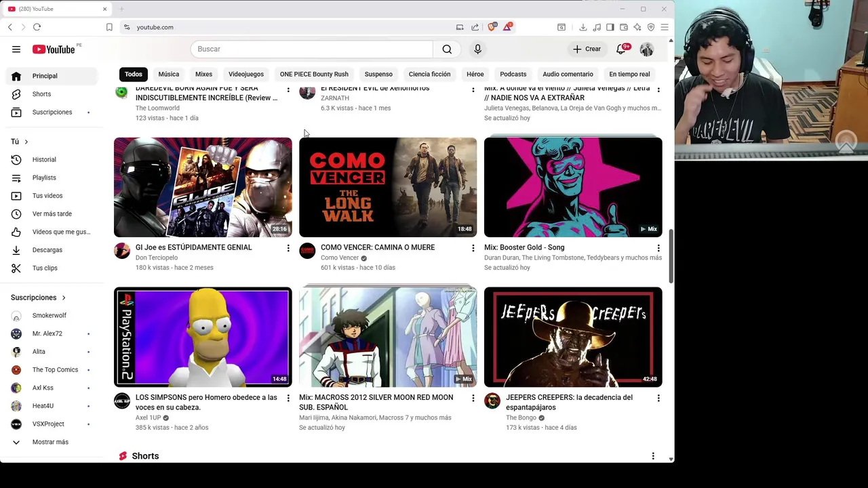Open the account avatar menu

646,49
